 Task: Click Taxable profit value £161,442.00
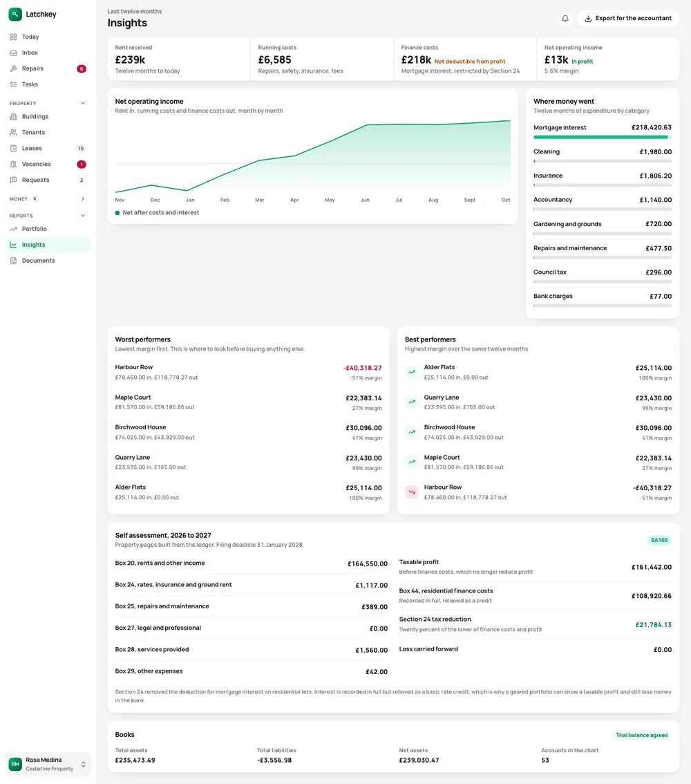coord(652,567)
